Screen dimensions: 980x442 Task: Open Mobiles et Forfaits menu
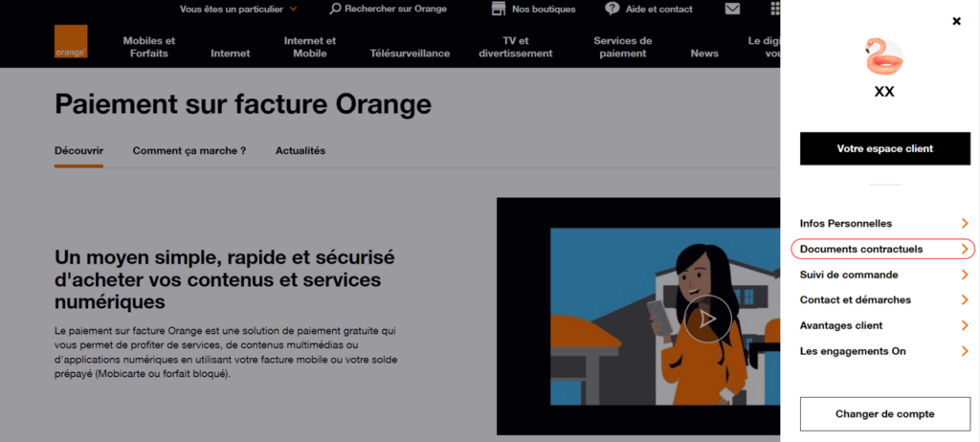(148, 47)
